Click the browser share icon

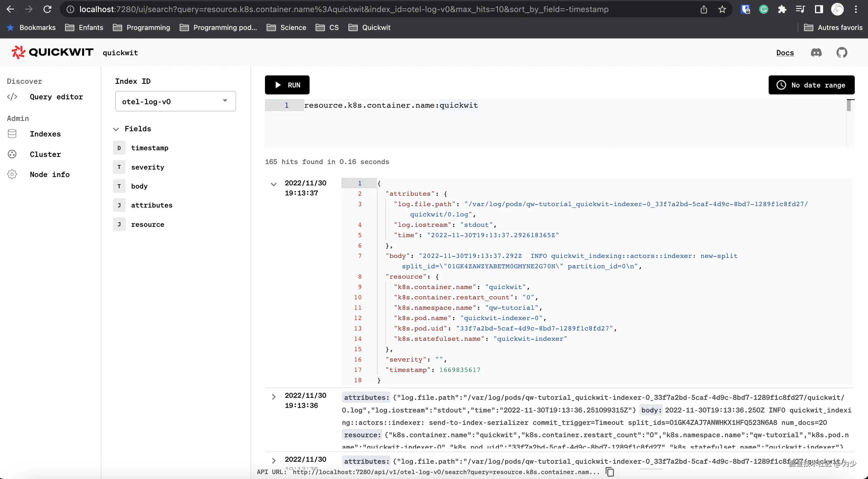[x=704, y=9]
